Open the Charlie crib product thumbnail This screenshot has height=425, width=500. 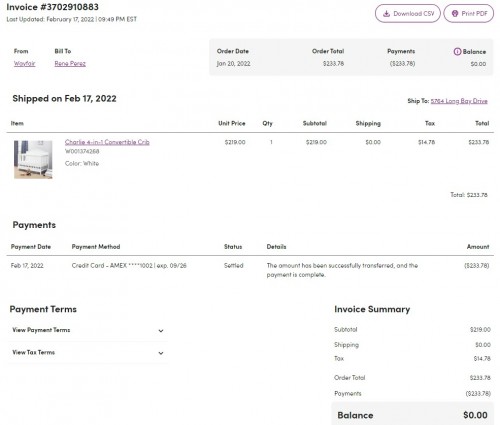coord(33,159)
